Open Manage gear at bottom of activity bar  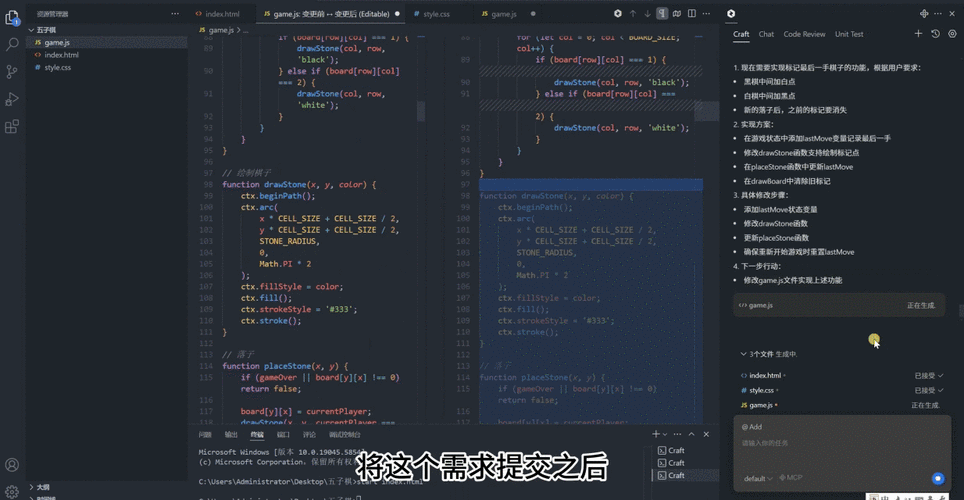click(x=13, y=490)
